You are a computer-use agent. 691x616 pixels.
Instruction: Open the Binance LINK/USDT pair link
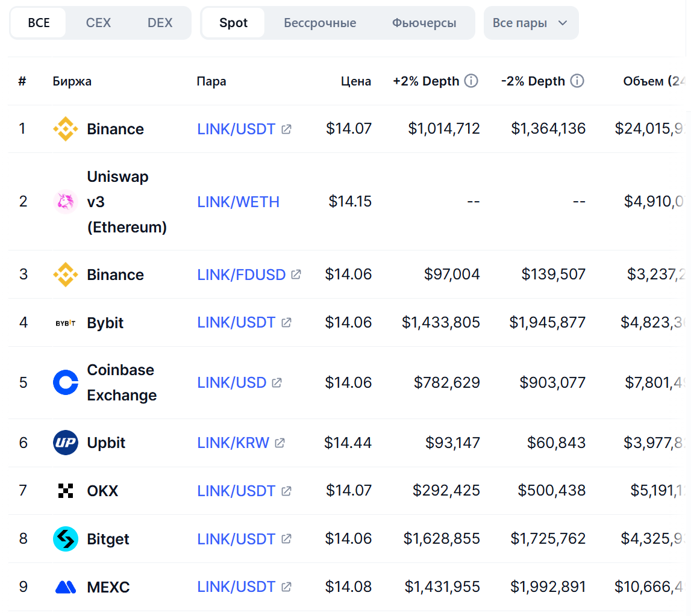coord(236,129)
